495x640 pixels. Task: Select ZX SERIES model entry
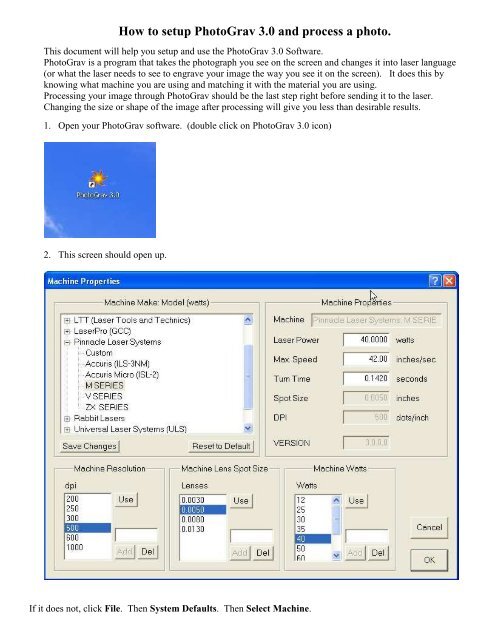tap(107, 407)
